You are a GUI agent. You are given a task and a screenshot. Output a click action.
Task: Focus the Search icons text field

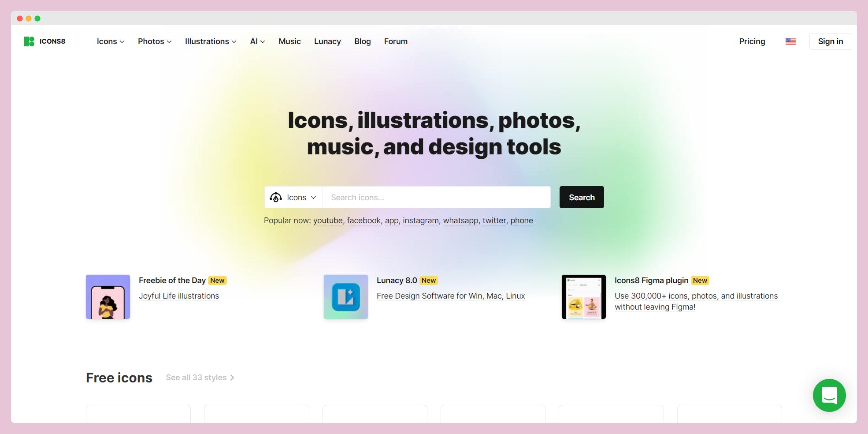tap(437, 197)
